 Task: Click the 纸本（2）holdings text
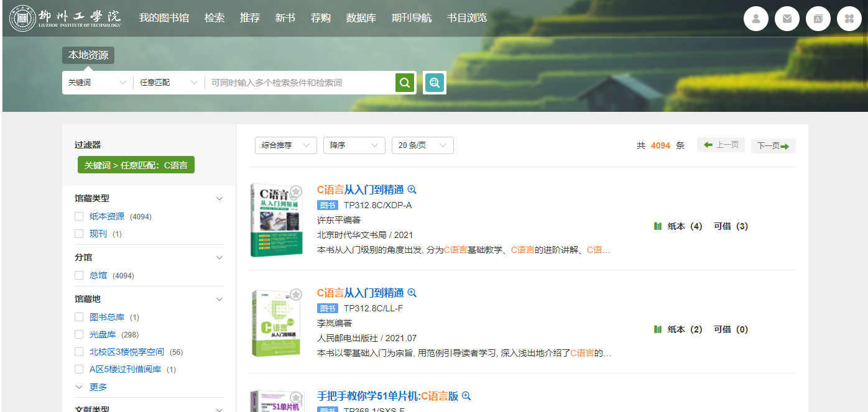coord(685,329)
